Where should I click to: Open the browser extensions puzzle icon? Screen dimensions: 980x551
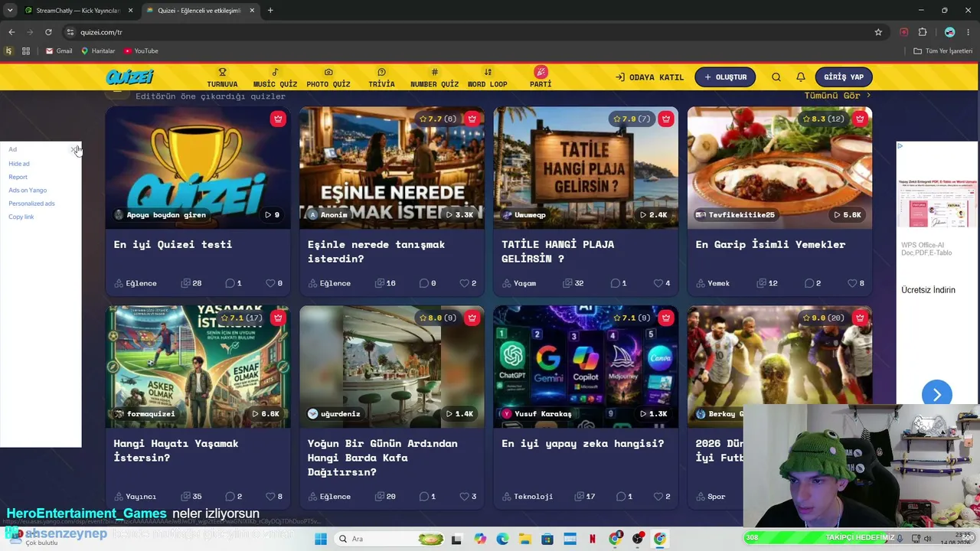923,32
